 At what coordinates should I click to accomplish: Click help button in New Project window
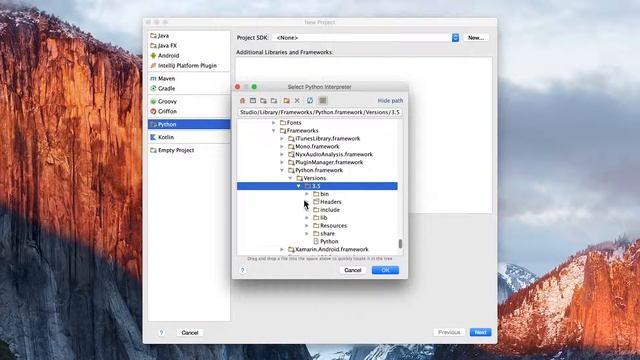coord(161,333)
